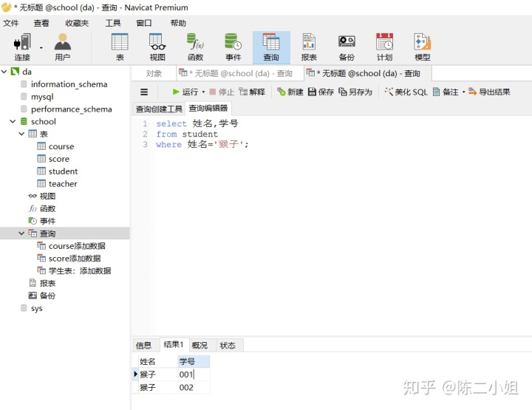Collapse the school database node
Screen dimensions: 532x410
coord(13,121)
